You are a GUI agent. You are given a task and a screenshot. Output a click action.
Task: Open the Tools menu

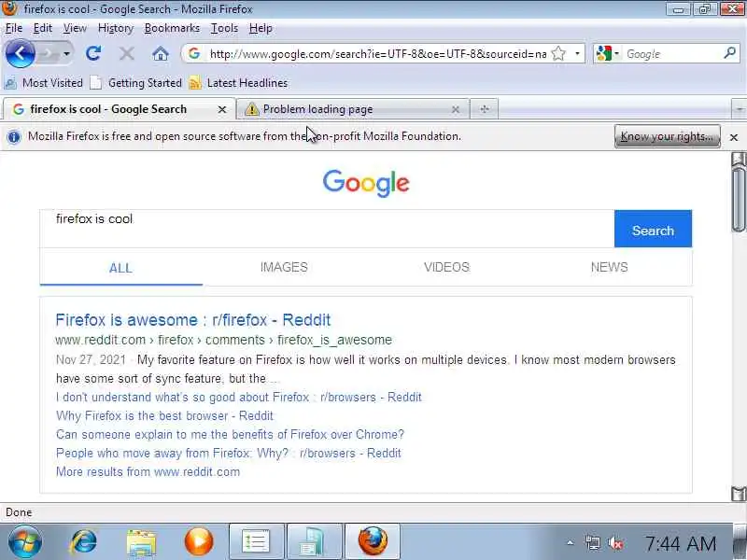(224, 28)
